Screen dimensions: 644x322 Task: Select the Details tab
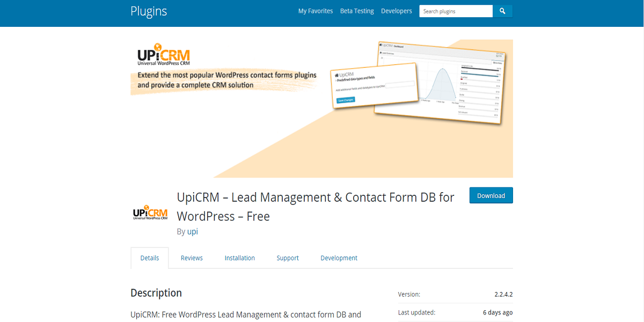pyautogui.click(x=150, y=258)
